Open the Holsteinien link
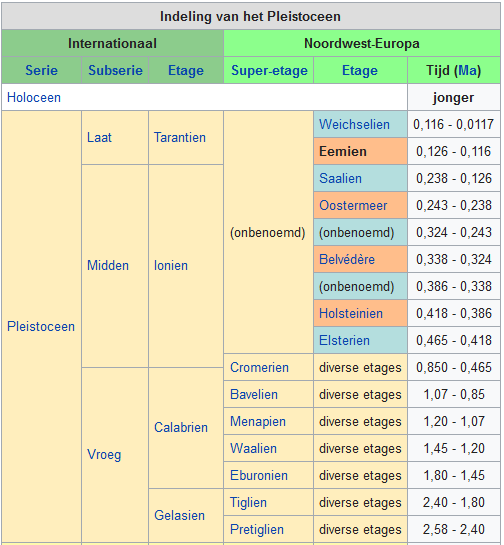The height and width of the screenshot is (545, 504). pos(351,314)
